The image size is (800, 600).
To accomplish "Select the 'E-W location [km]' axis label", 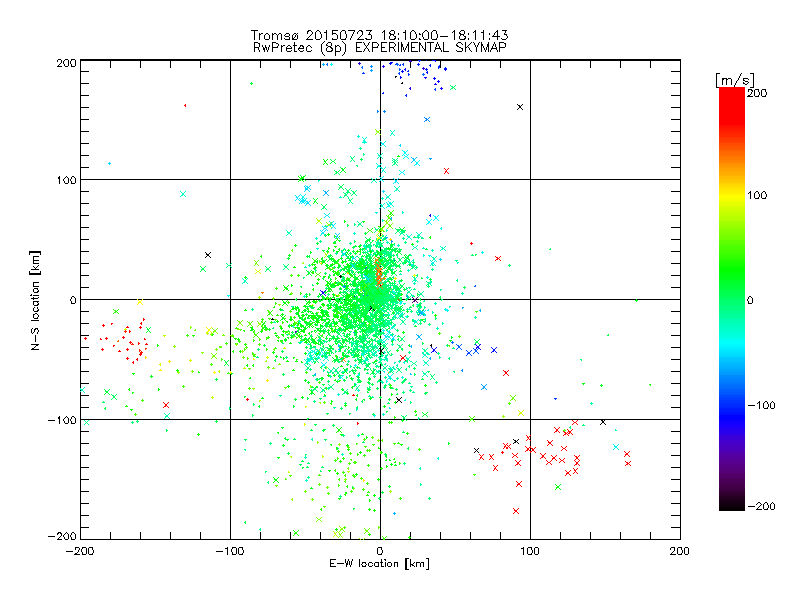I will (x=379, y=563).
